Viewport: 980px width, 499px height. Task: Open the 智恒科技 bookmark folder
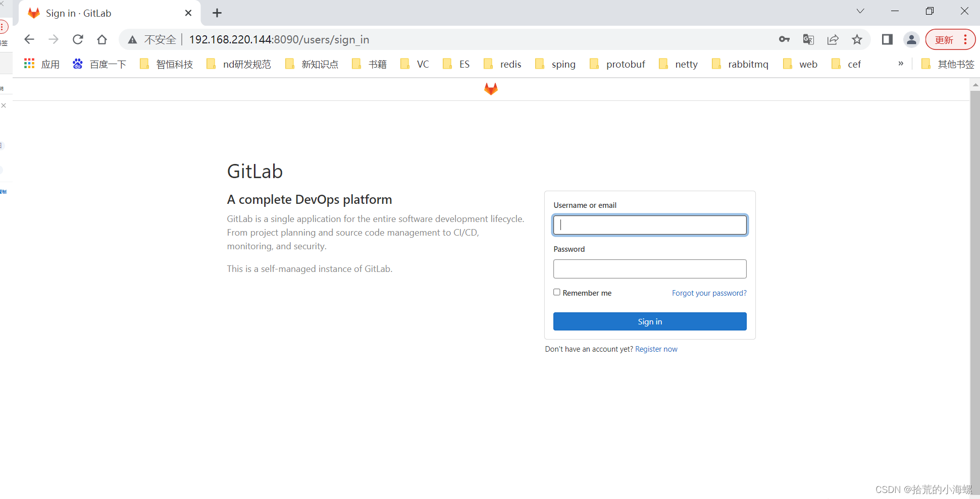(x=167, y=64)
